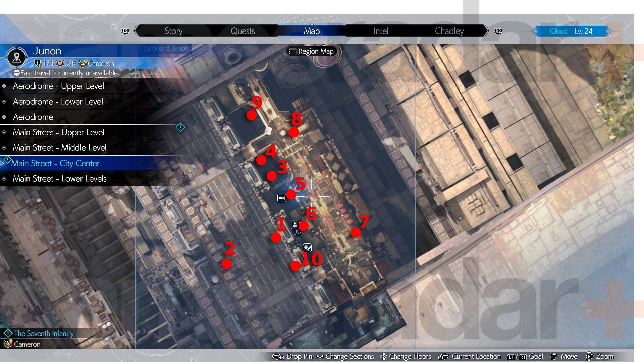Image resolution: width=644 pixels, height=362 pixels.
Task: Switch to the Story tab
Action: tap(173, 31)
